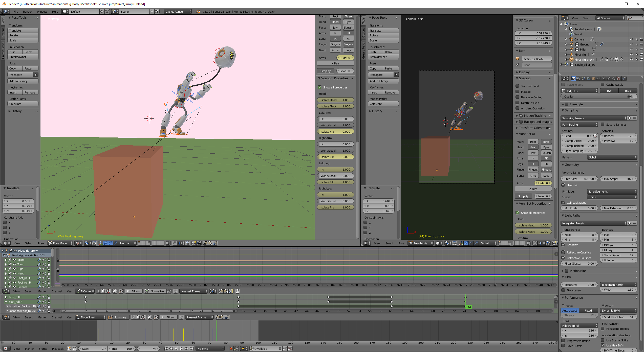Screen dimensions: 644x352
Task: Open the Pose menu in the left viewport header
Action: (x=41, y=243)
